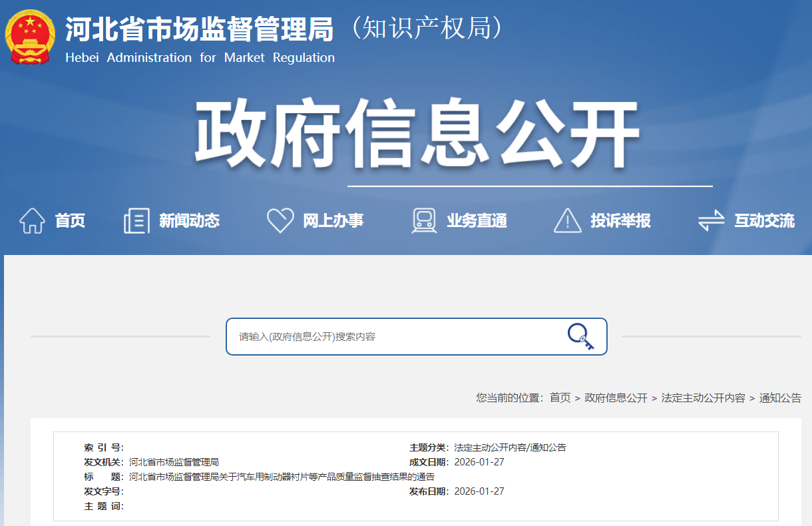Image resolution: width=812 pixels, height=526 pixels.
Task: Click the national emblem logo
Action: coord(30,37)
